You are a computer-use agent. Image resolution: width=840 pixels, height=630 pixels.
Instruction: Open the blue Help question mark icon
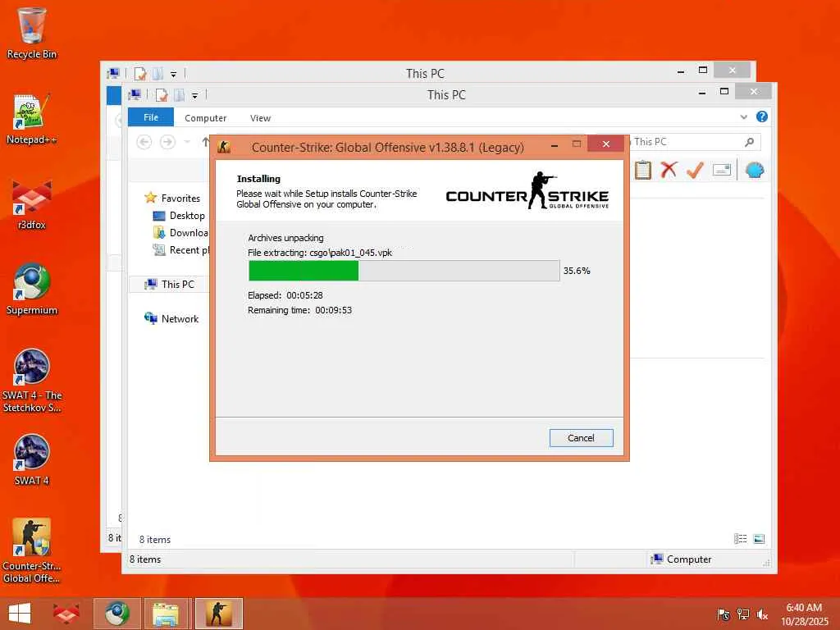762,116
